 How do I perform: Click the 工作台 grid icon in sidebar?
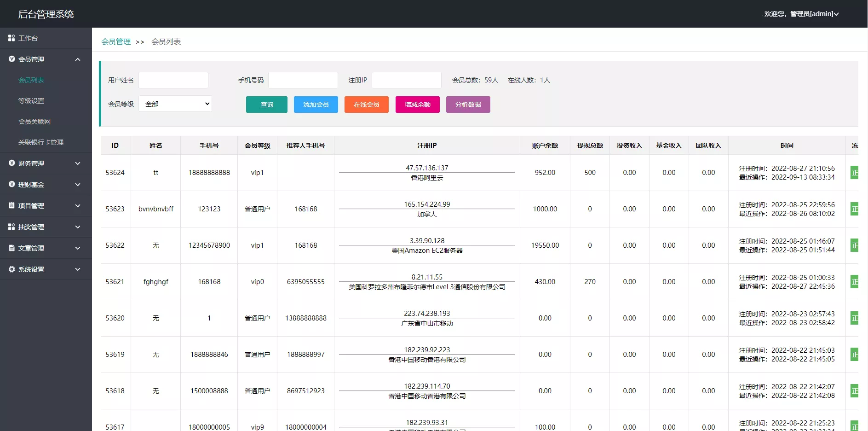(x=11, y=38)
